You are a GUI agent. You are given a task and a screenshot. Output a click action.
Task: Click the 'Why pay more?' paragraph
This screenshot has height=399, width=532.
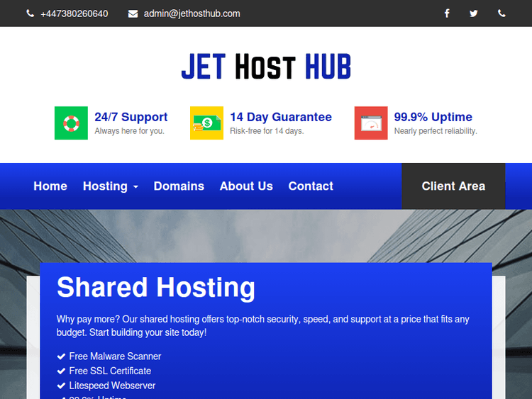263,326
